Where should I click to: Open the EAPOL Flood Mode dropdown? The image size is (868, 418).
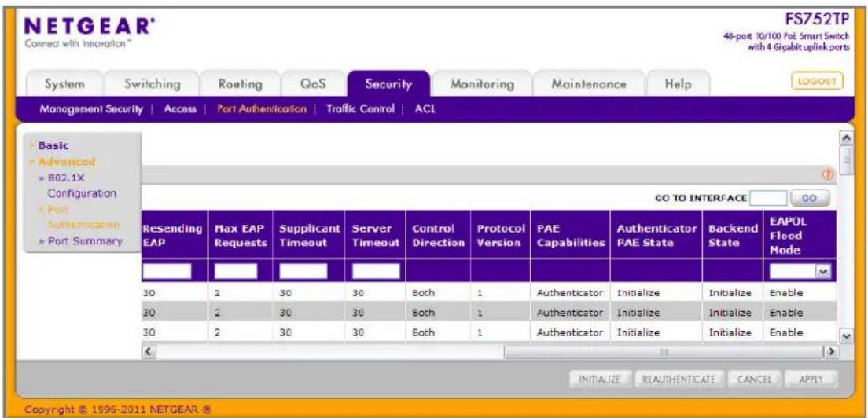pos(800,272)
